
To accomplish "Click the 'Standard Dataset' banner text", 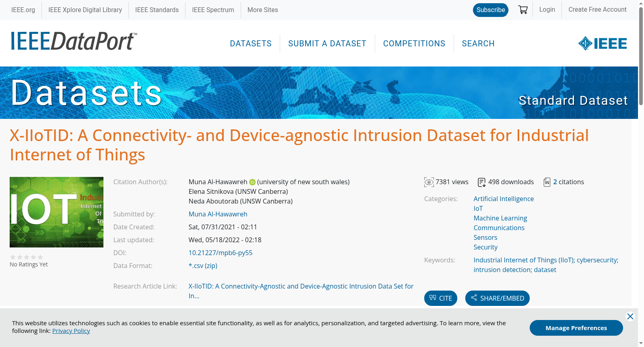I will pyautogui.click(x=573, y=100).
